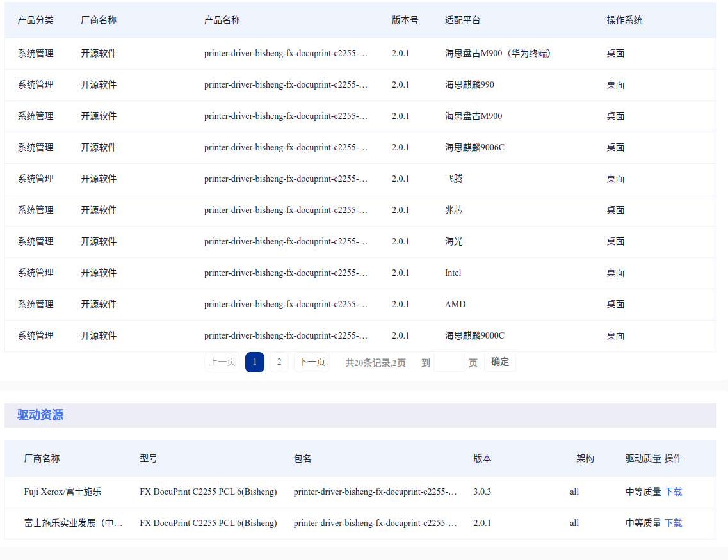Click 开源软件 vendor in 飞腾 row
728x560 pixels.
click(99, 179)
